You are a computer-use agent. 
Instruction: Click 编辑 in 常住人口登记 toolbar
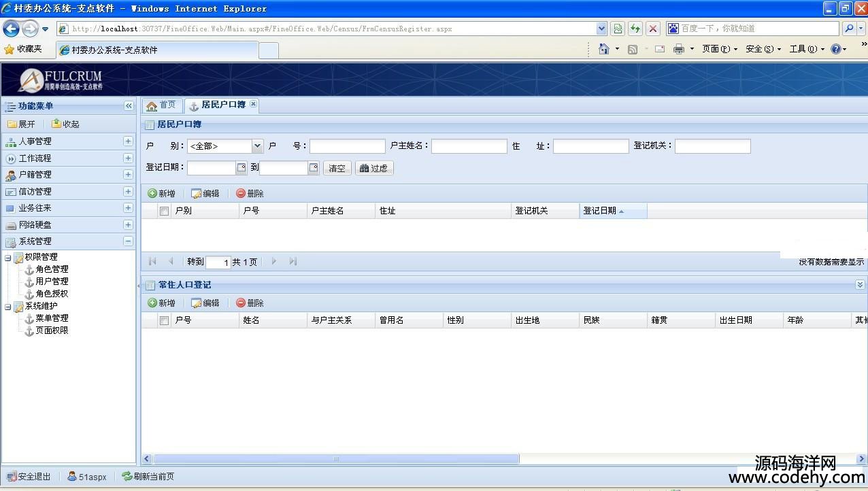click(x=205, y=303)
